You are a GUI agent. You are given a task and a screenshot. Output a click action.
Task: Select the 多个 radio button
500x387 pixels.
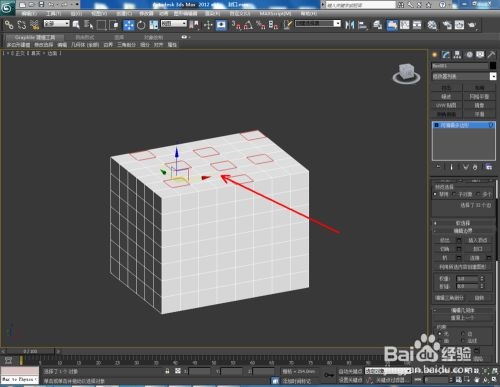click(479, 194)
